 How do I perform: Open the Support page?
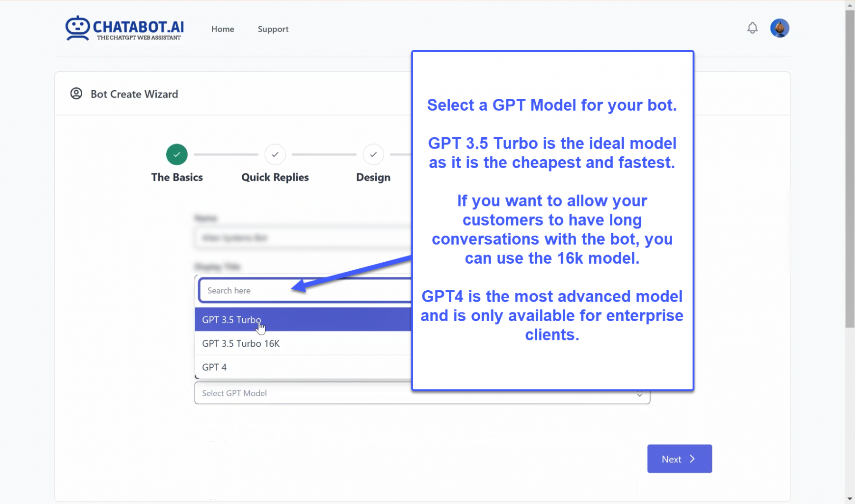(x=273, y=29)
